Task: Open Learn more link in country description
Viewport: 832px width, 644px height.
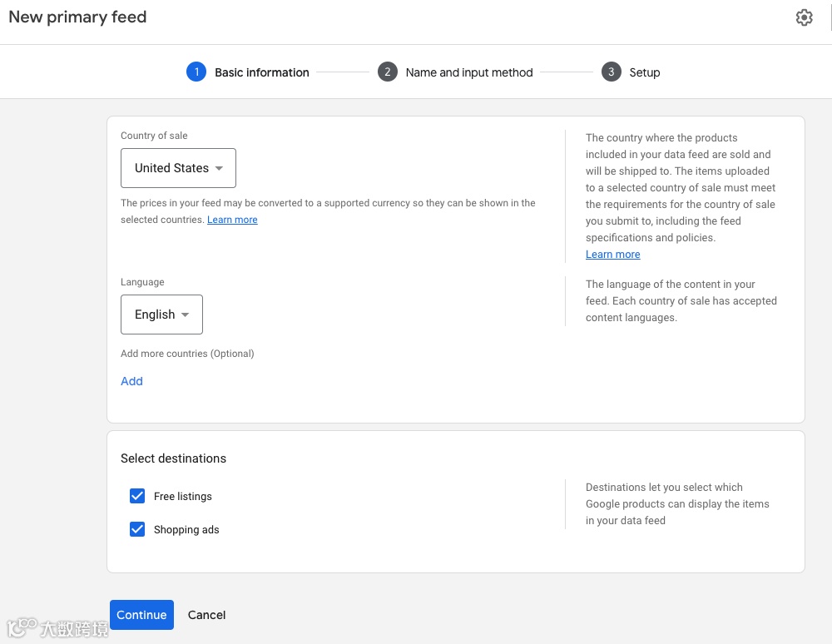Action: pos(612,255)
